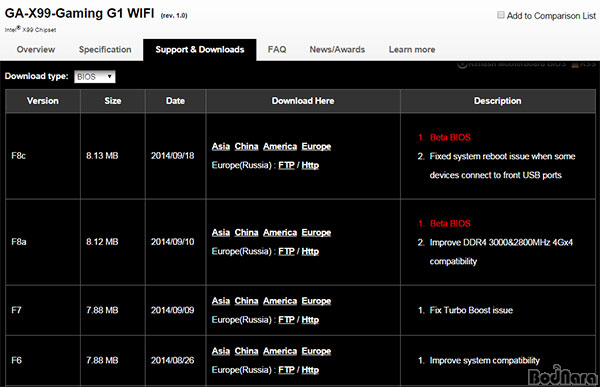
Task: Download F8c BIOS from Europe
Action: pos(316,147)
